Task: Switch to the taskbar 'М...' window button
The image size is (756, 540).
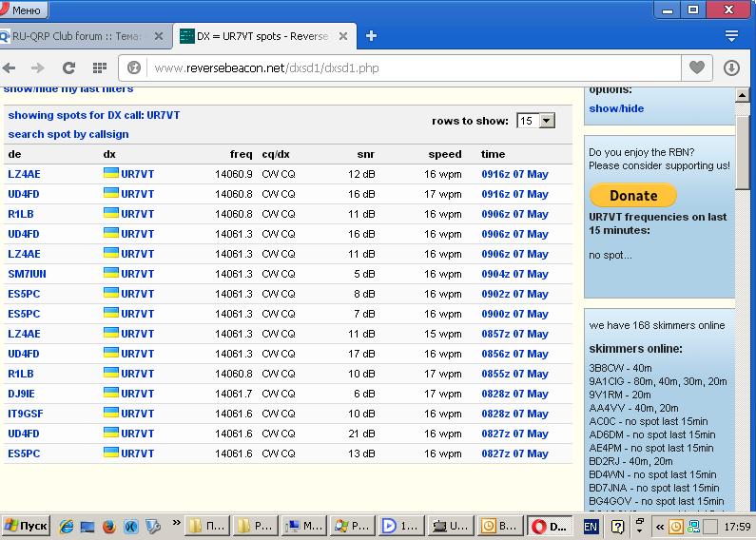Action: coord(304,526)
